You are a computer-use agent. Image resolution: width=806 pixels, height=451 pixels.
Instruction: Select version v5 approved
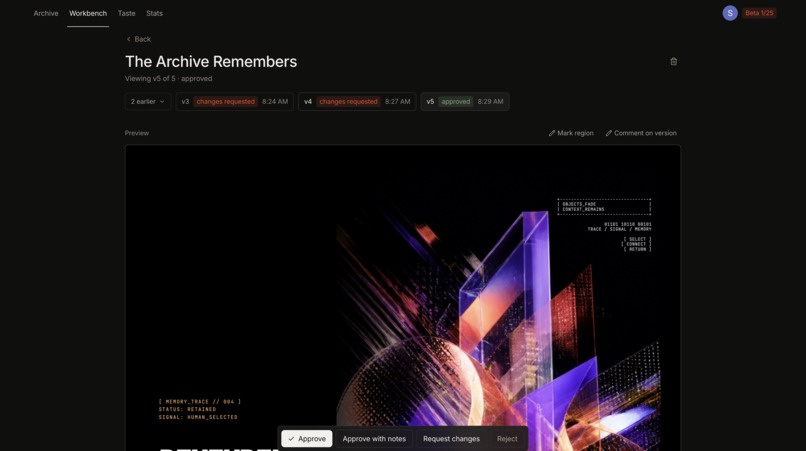[465, 101]
